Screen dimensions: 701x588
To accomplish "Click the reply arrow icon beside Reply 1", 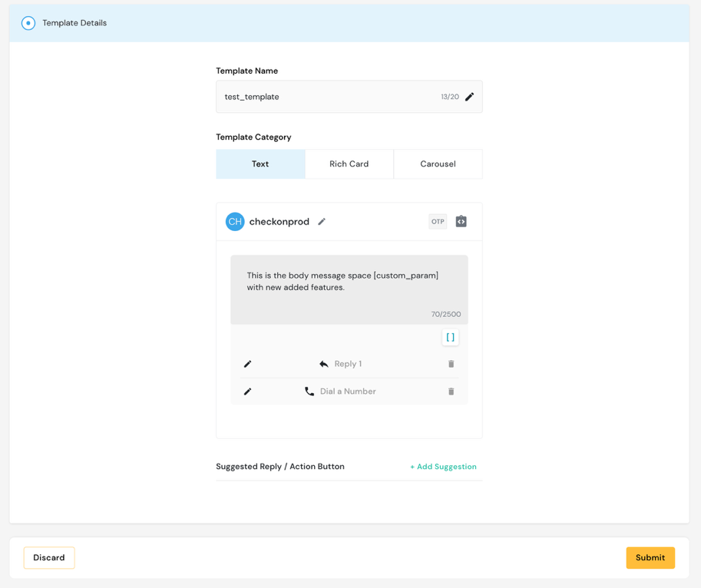I will 324,364.
